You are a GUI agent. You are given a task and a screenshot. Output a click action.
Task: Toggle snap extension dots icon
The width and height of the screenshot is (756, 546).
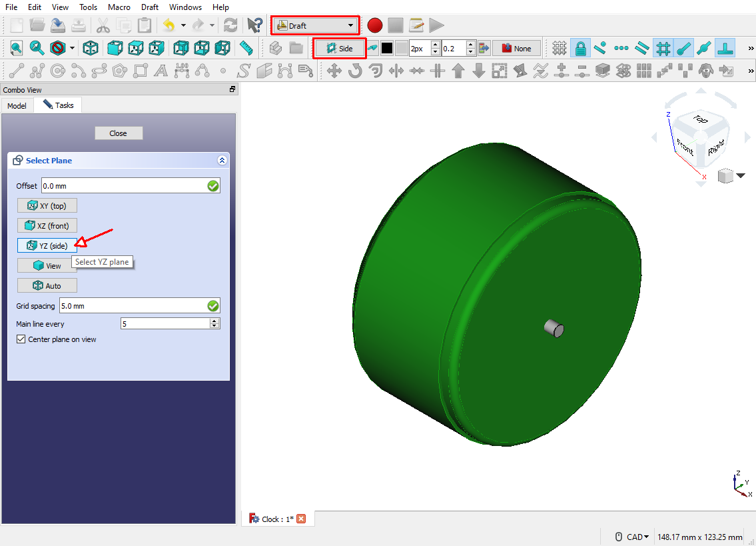click(x=621, y=48)
